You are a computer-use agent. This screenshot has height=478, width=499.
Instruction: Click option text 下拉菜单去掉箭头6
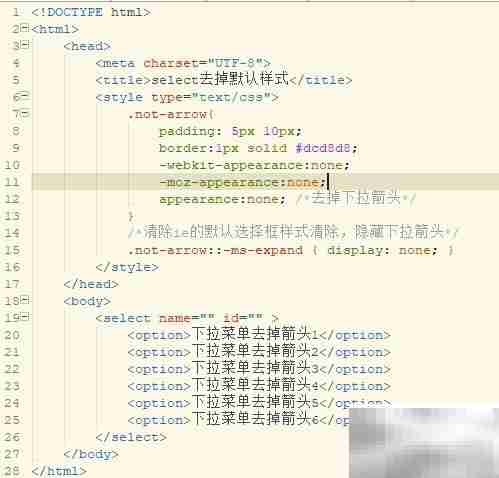(255, 420)
